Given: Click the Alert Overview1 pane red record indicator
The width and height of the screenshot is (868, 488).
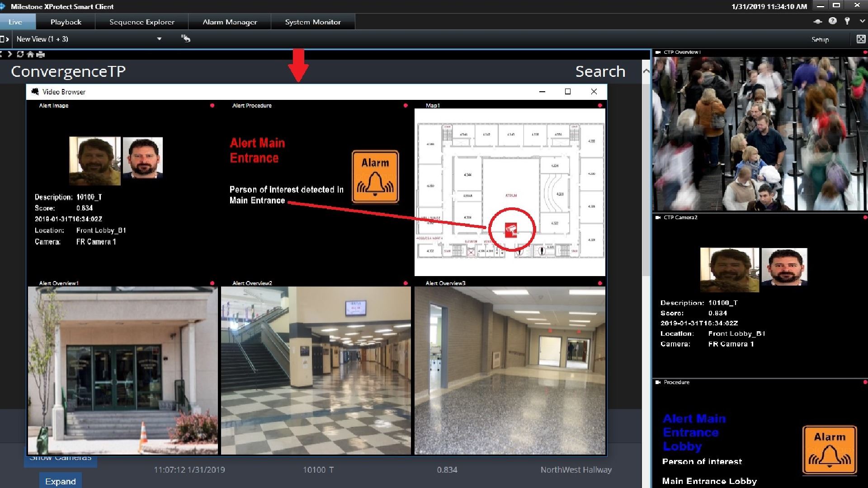Looking at the screenshot, I should 212,283.
